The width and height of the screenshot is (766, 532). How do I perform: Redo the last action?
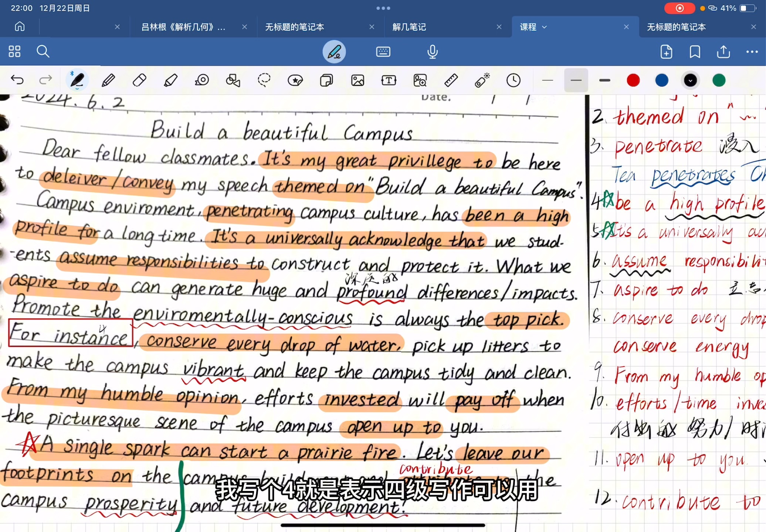[45, 80]
